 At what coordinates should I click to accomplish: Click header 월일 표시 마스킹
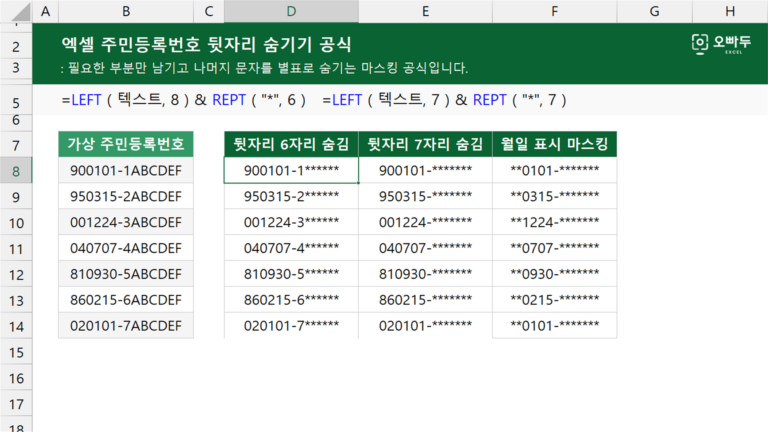pos(554,144)
